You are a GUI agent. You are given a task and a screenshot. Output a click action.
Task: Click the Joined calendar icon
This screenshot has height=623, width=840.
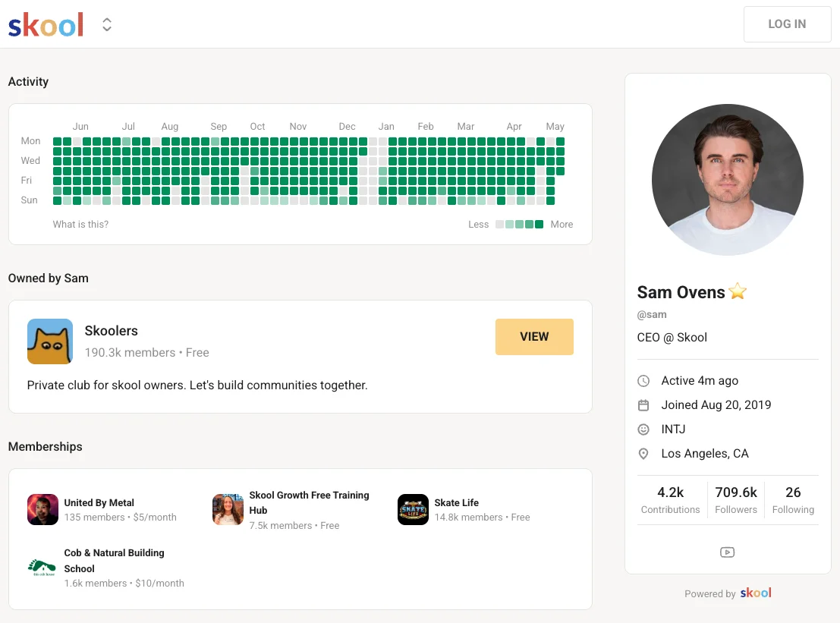[643, 405]
